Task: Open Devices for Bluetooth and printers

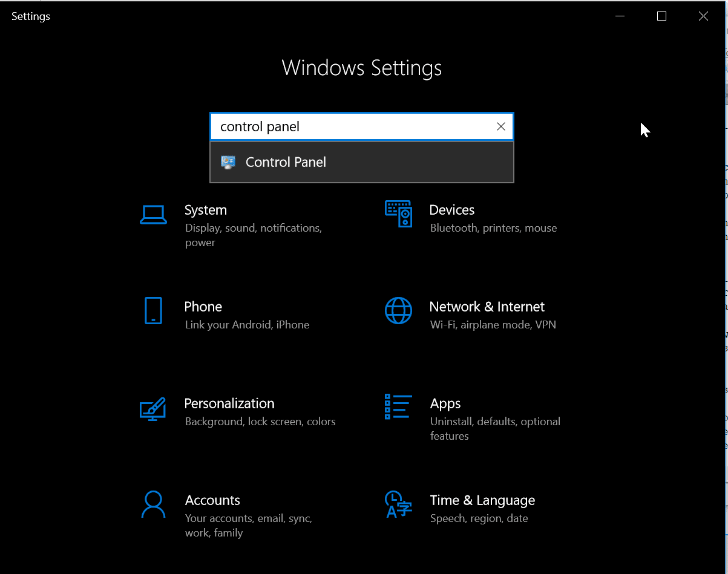Action: [451, 210]
